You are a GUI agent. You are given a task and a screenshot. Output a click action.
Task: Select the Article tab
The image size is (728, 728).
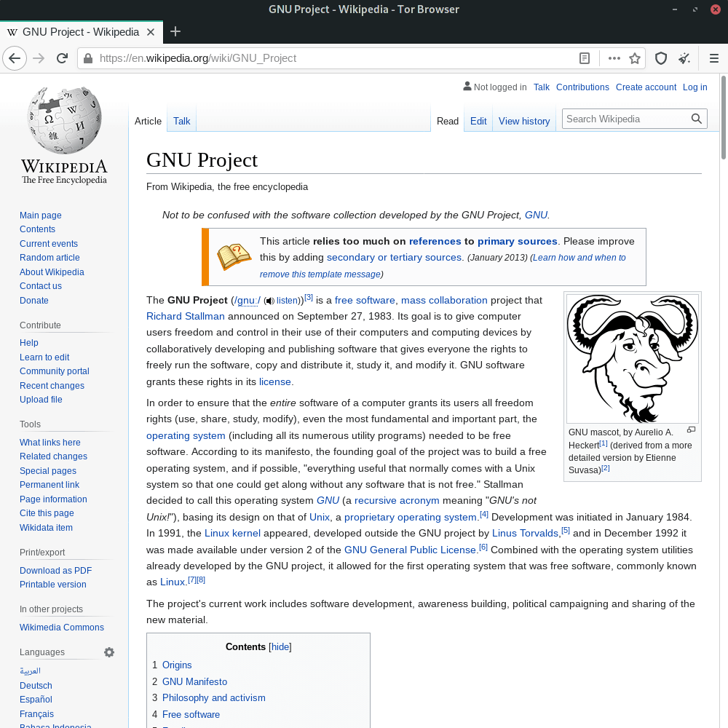(x=148, y=121)
